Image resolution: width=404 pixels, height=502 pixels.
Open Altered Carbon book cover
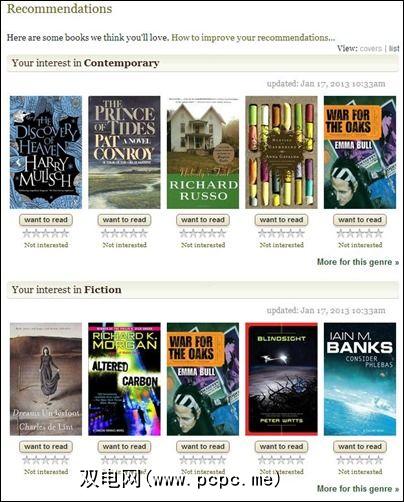(124, 379)
